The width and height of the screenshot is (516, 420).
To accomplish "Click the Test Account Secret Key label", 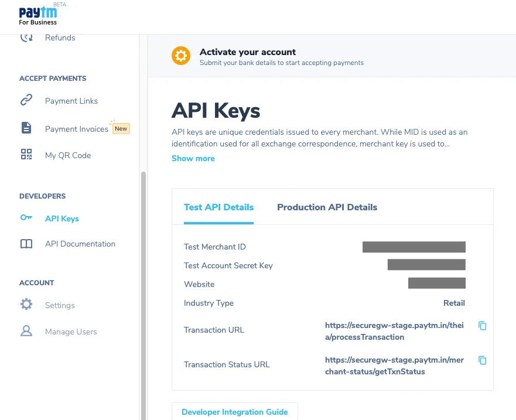I will (x=228, y=265).
